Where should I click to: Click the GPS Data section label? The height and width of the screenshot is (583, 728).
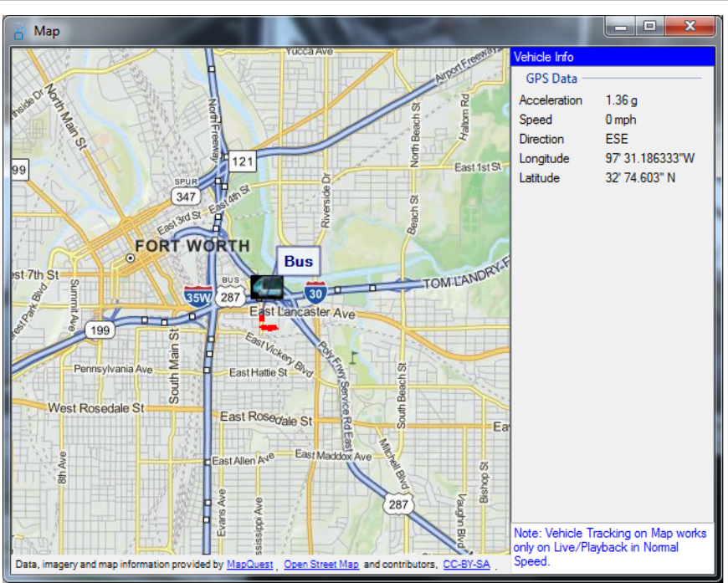point(551,79)
